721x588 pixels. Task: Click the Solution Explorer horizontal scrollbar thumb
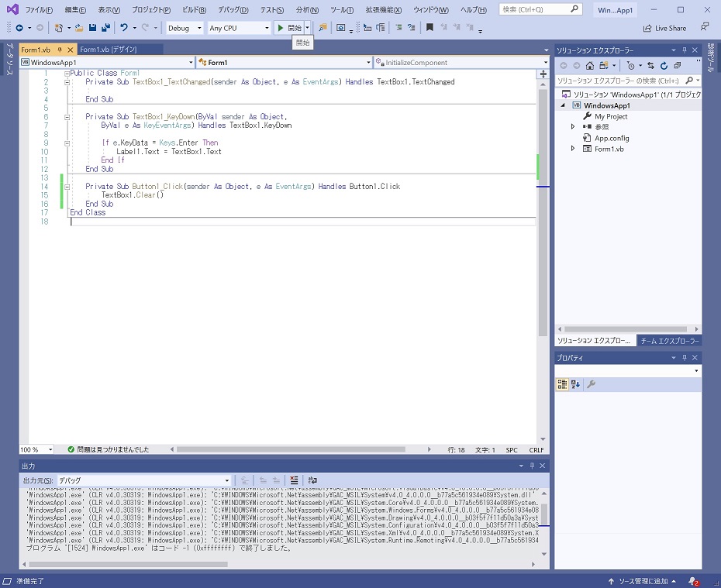[x=626, y=329]
